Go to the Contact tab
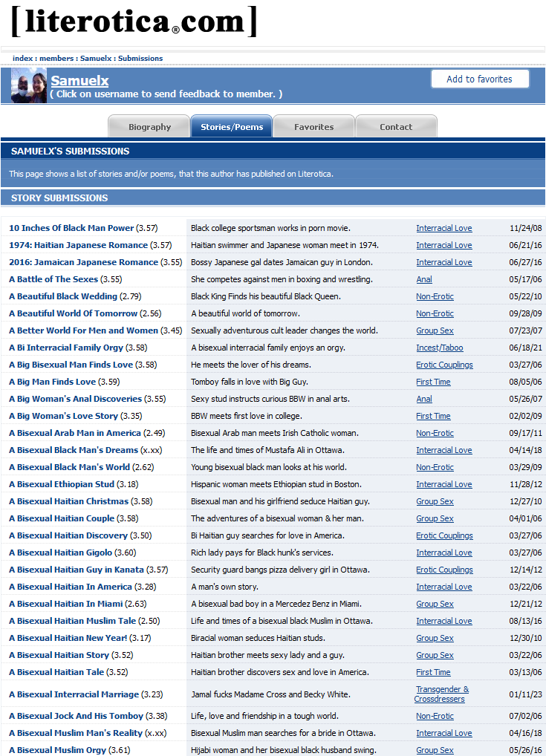The height and width of the screenshot is (756, 546). (x=396, y=127)
